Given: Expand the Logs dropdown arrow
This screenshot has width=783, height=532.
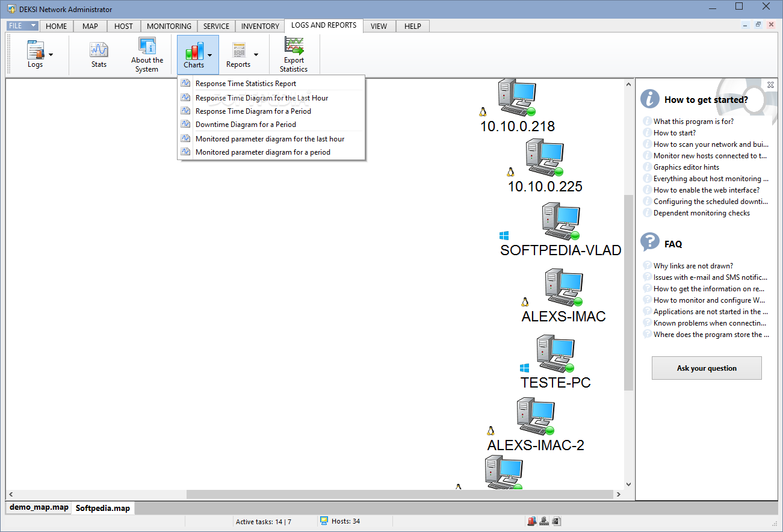Looking at the screenshot, I should click(x=51, y=55).
